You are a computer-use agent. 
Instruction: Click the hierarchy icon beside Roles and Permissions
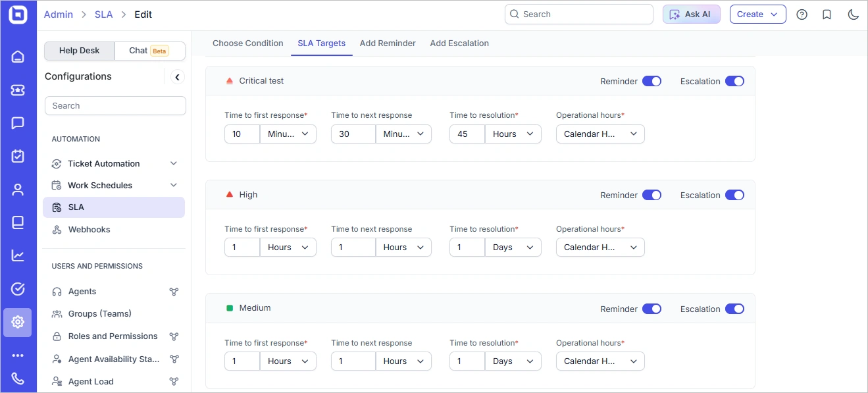point(174,336)
